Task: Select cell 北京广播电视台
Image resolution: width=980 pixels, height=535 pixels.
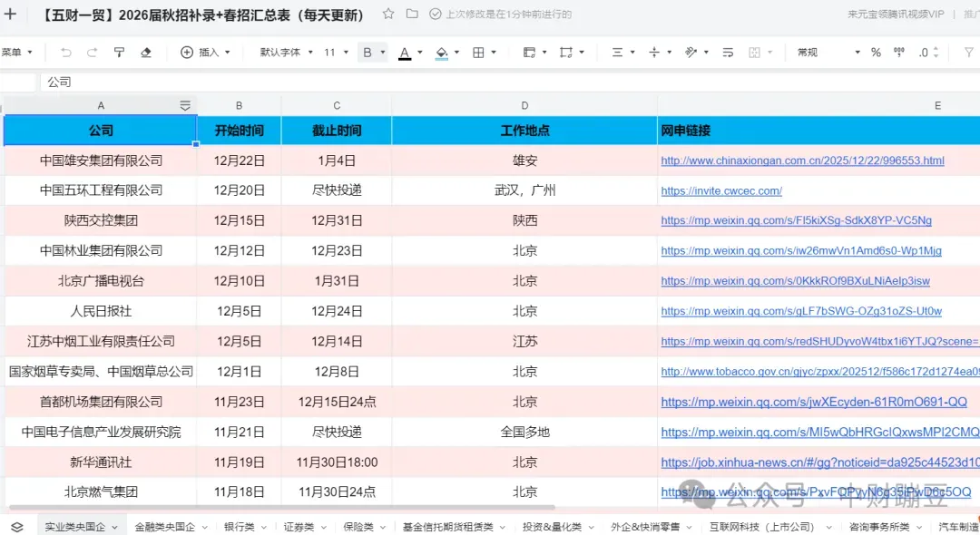Action: point(101,281)
